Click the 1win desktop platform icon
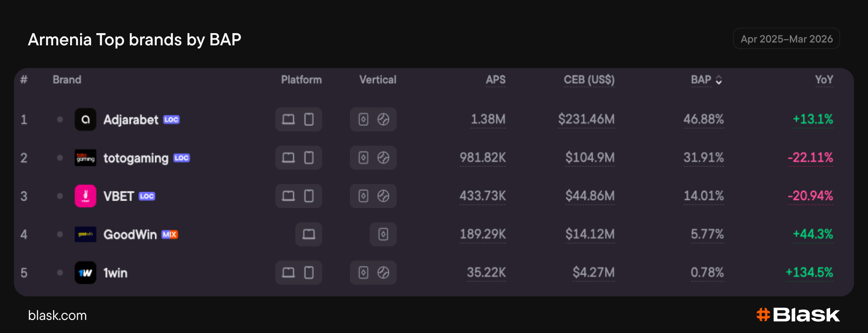868x333 pixels. (x=288, y=273)
